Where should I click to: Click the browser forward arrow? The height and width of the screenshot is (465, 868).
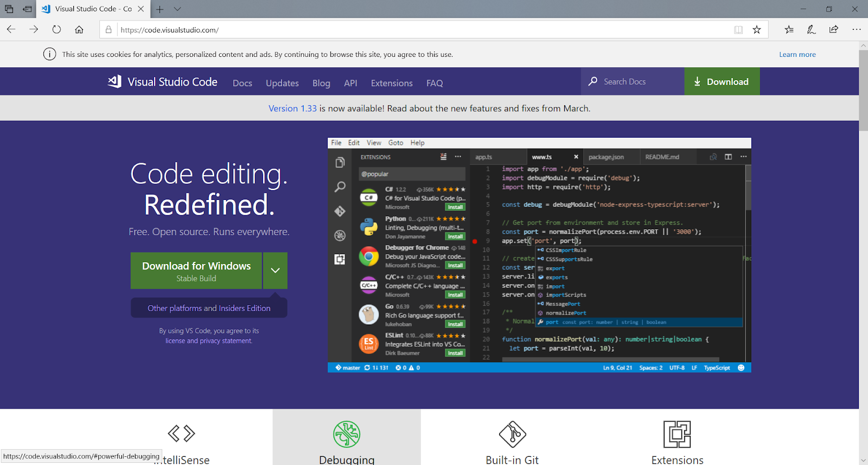[34, 29]
